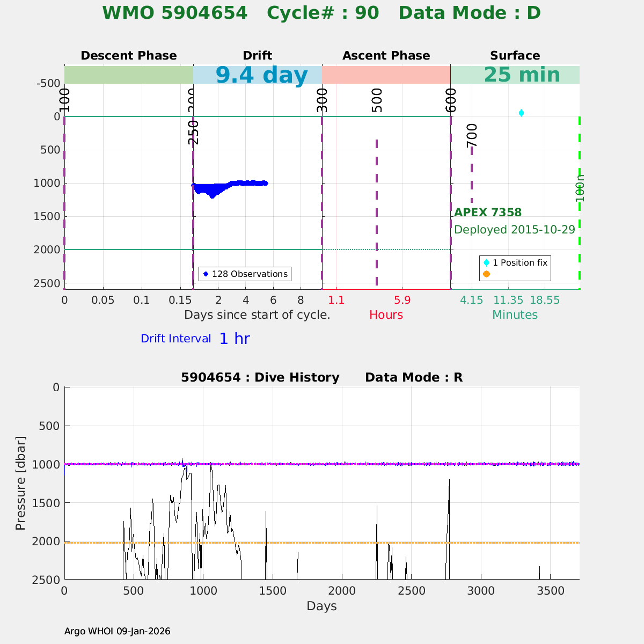The width and height of the screenshot is (644, 644).
Task: Click the blue dot in 128 Observations legend
Action: point(206,274)
